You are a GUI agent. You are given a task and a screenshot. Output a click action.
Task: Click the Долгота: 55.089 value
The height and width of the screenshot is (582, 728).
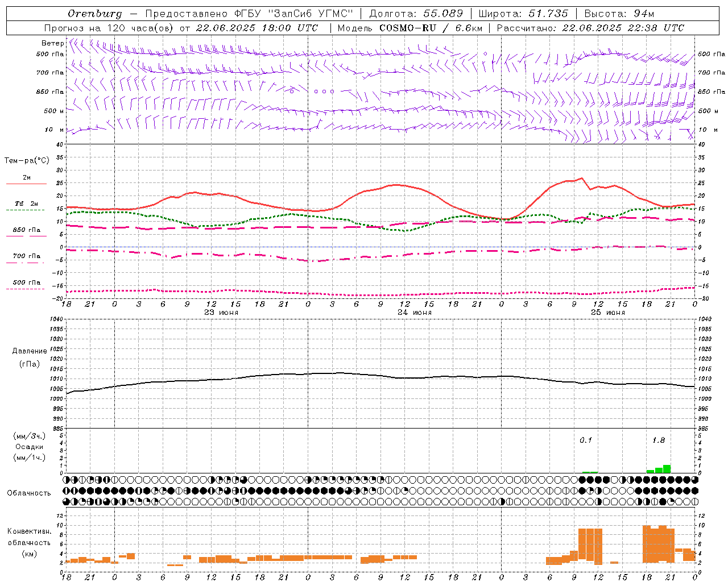click(416, 14)
